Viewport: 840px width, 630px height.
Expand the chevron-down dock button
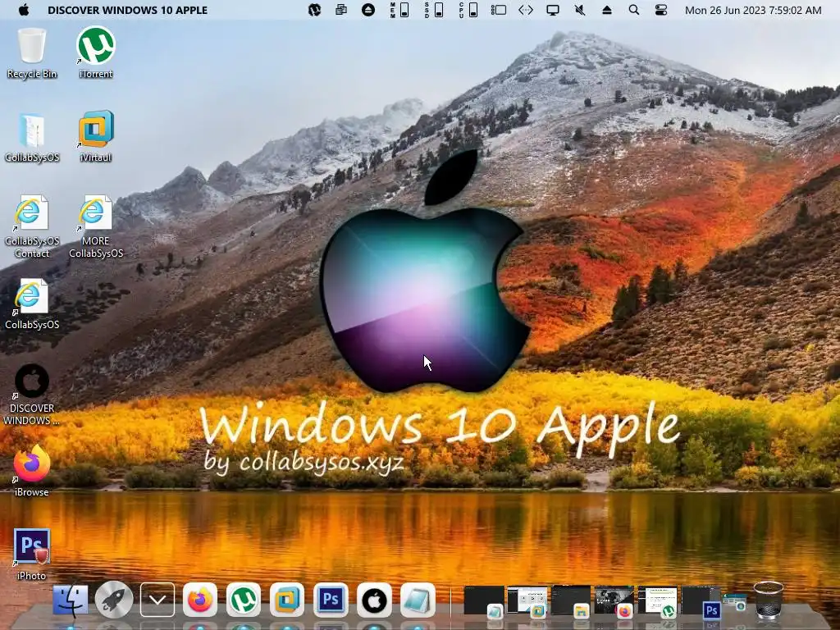pyautogui.click(x=157, y=600)
